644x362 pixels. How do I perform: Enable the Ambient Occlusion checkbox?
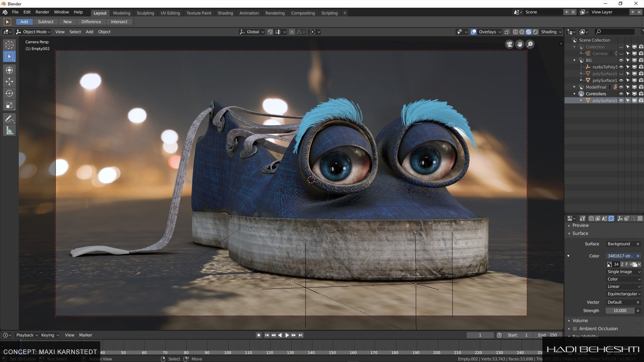[x=575, y=329]
